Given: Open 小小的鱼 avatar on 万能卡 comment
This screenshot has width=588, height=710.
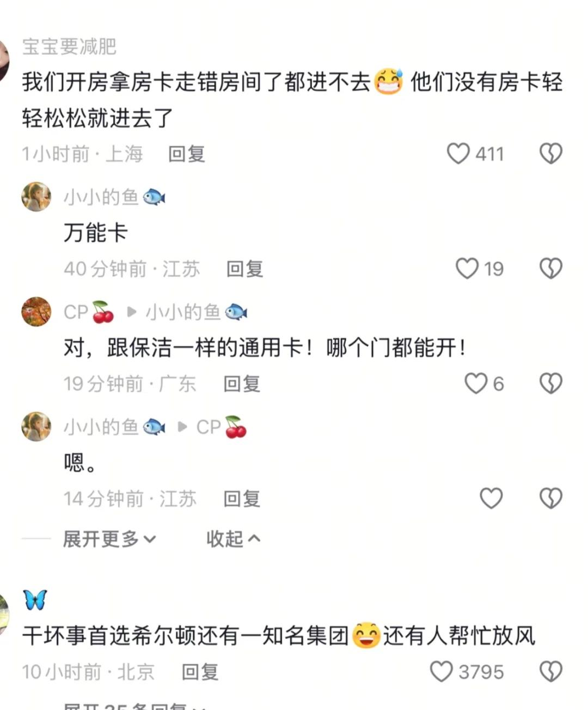Looking at the screenshot, I should pos(36,197).
